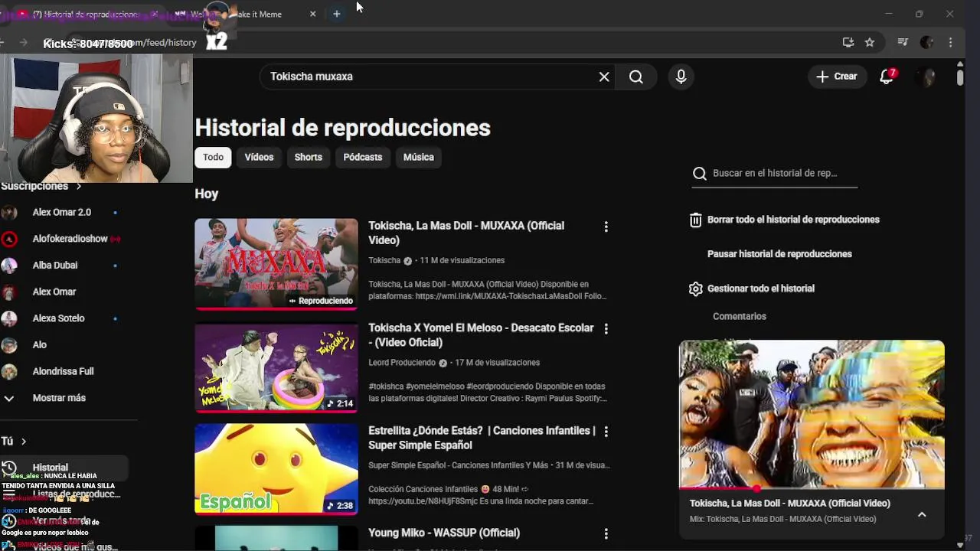The height and width of the screenshot is (551, 980).
Task: Click the gear icon for managing history
Action: (695, 289)
